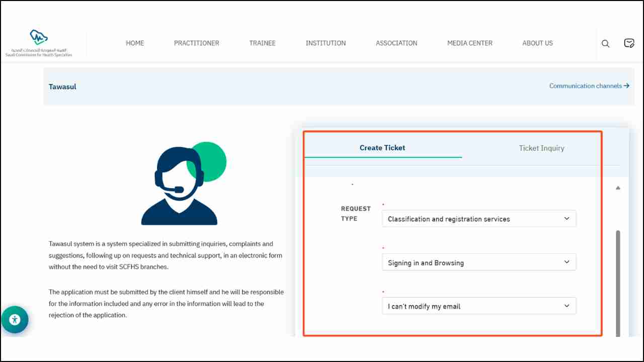Click the arrow icon beside Communication channels
Screen dimensions: 644x362
tap(626, 85)
